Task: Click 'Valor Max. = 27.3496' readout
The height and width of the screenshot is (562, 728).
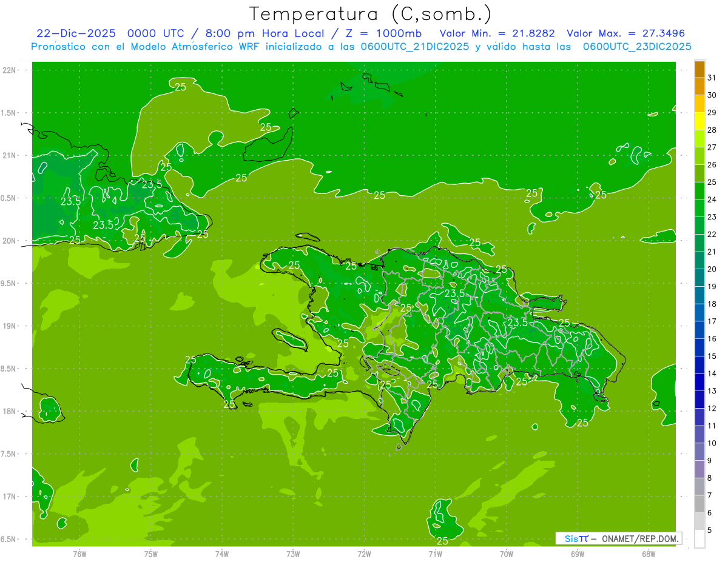Action: pos(626,33)
